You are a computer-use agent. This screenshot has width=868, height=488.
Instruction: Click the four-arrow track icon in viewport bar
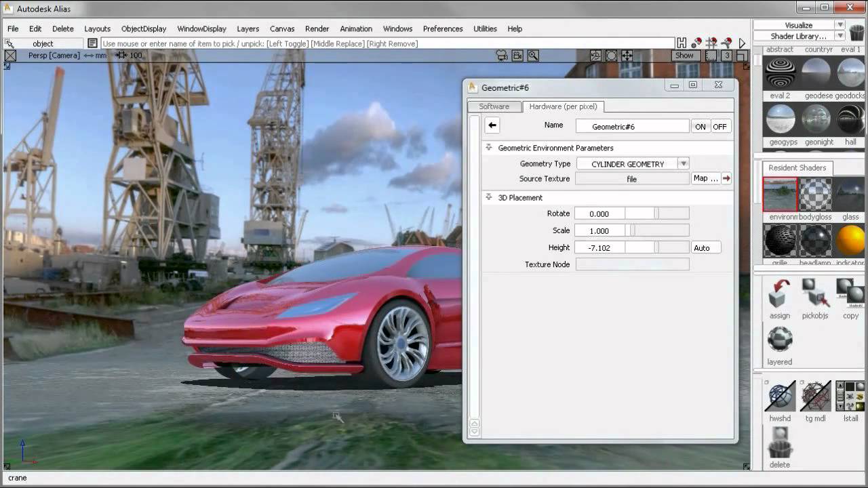pyautogui.click(x=627, y=56)
